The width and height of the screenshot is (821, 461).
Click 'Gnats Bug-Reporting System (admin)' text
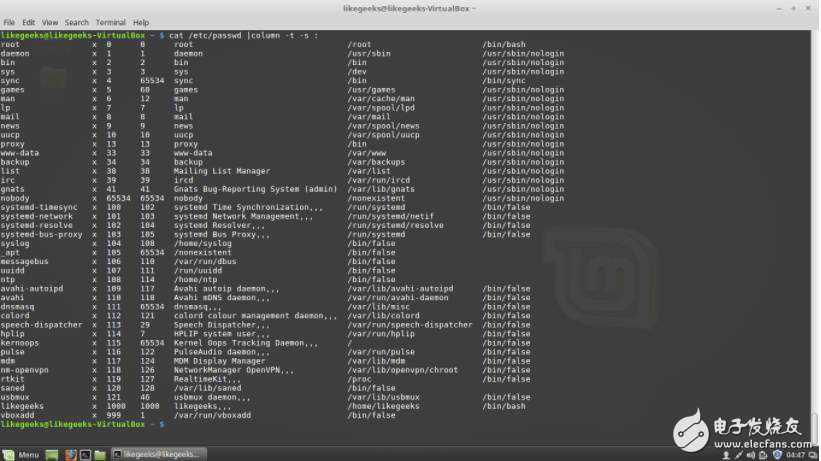[256, 189]
